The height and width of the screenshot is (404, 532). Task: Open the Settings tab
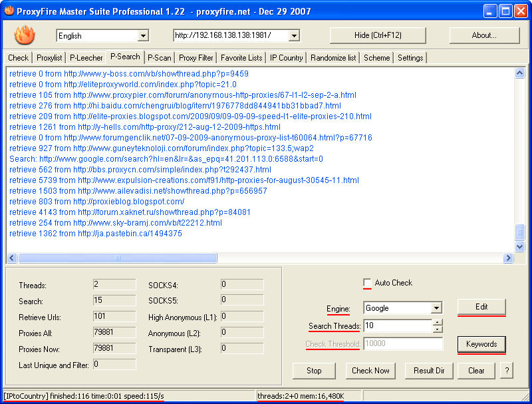click(x=410, y=58)
